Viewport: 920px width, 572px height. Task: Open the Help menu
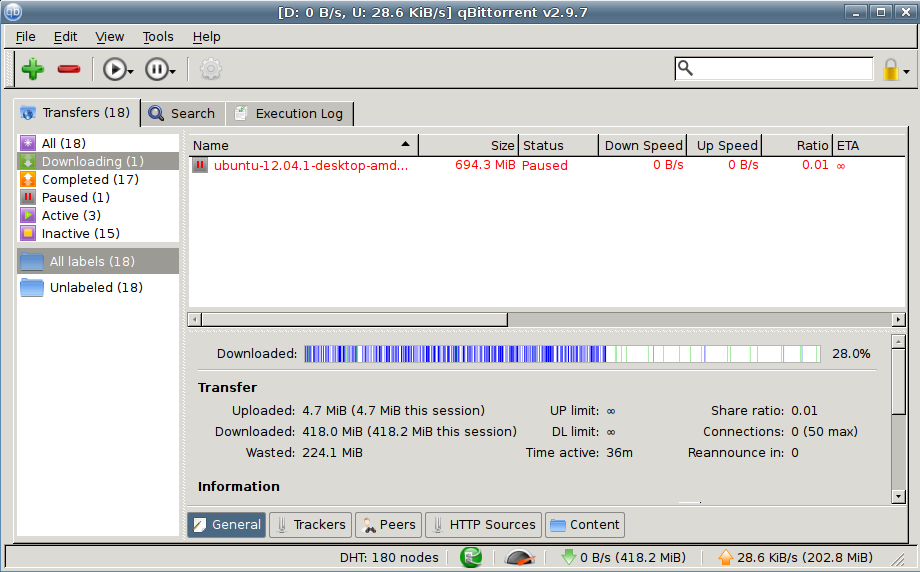(x=207, y=36)
